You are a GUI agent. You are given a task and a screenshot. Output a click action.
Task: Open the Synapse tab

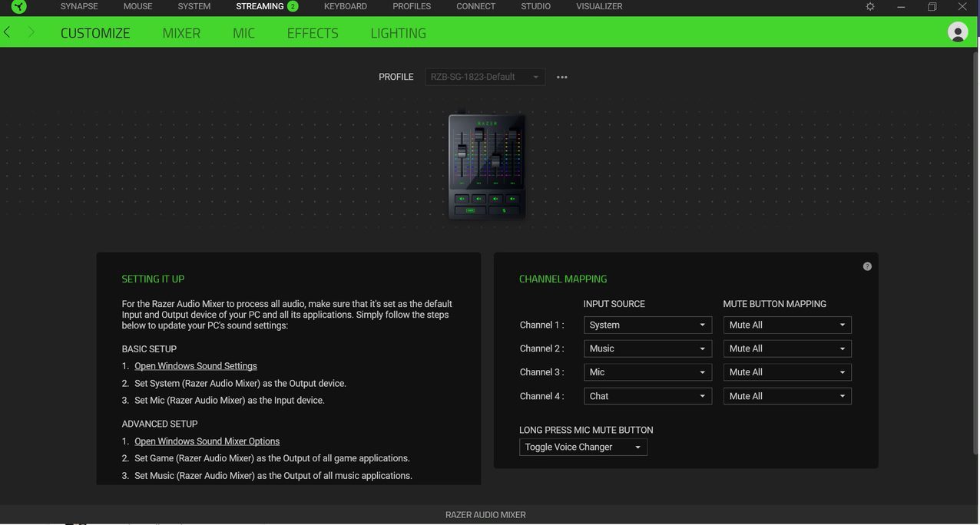point(79,6)
